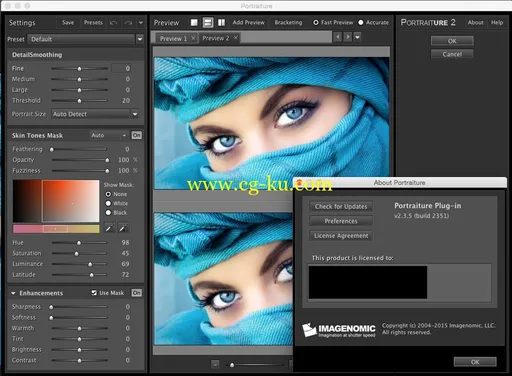
Task: Click the undo arrow in Settings header
Action: coord(113,23)
